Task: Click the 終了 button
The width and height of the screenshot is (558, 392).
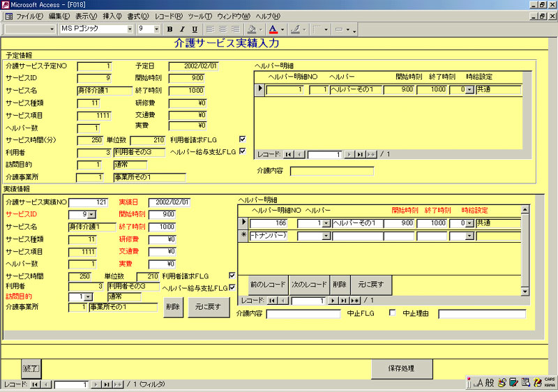Action: [x=31, y=368]
